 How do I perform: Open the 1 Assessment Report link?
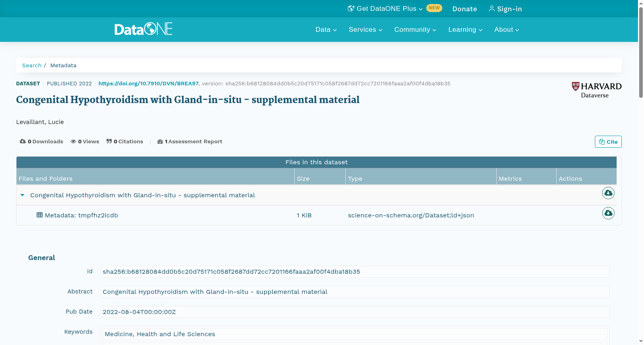point(190,141)
